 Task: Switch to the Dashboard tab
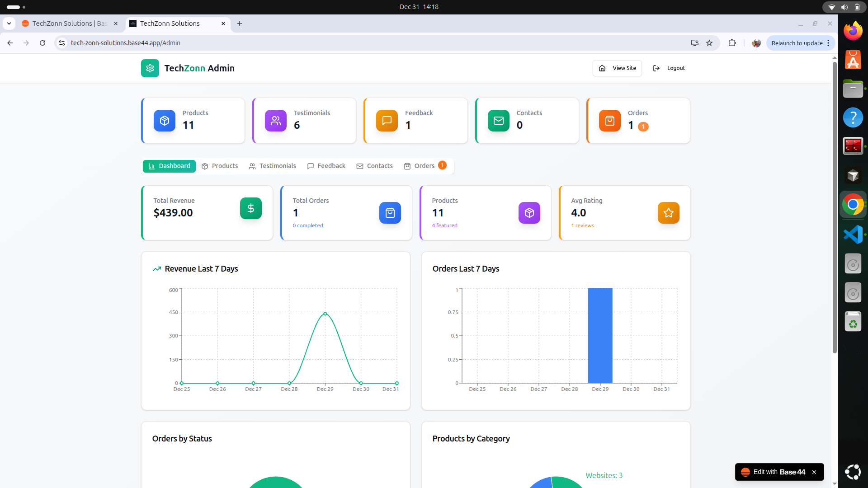click(170, 166)
